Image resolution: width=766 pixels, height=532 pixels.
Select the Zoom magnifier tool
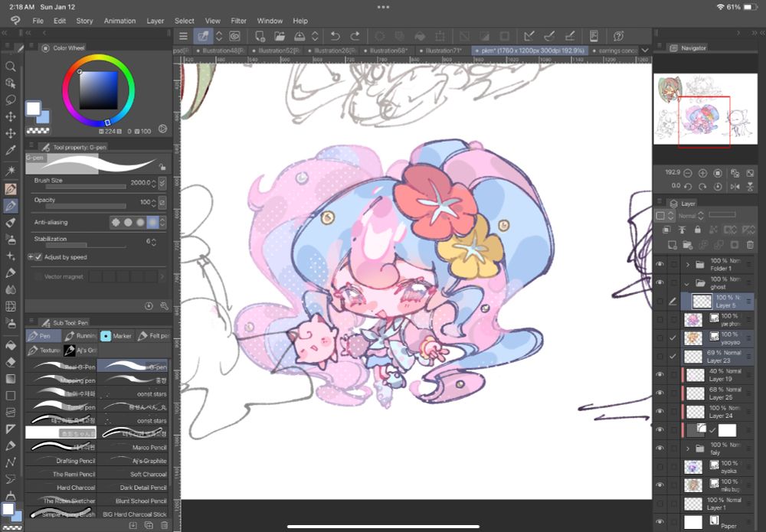(10, 67)
